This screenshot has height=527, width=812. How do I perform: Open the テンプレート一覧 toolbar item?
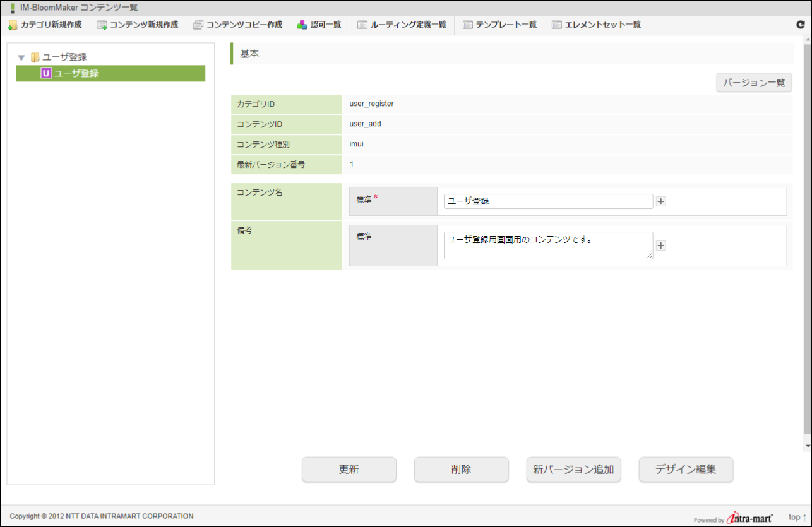tap(500, 25)
